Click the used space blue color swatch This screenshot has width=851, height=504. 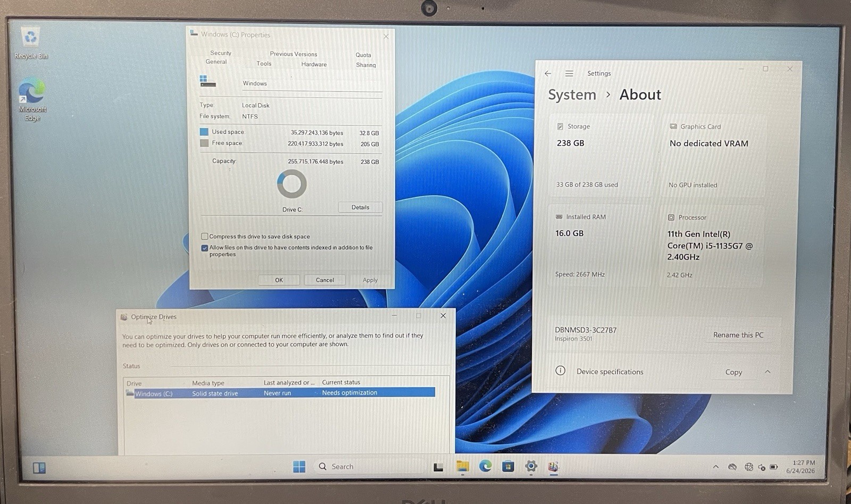[204, 132]
